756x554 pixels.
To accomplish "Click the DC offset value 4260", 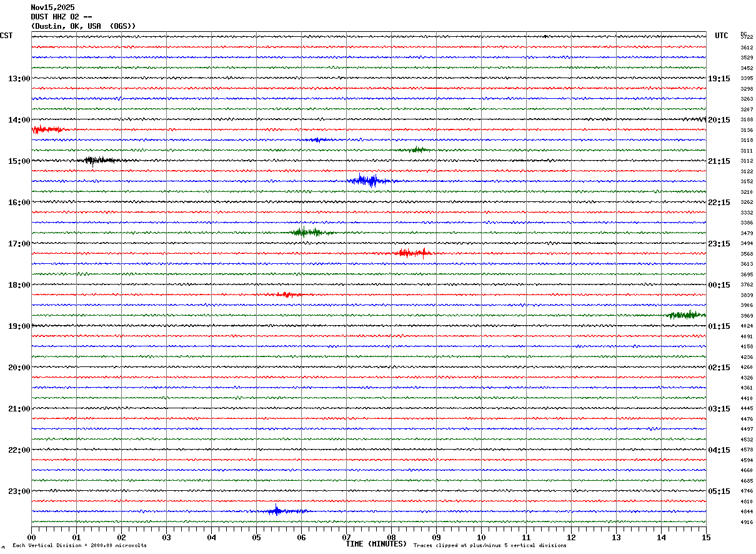I will coord(747,368).
